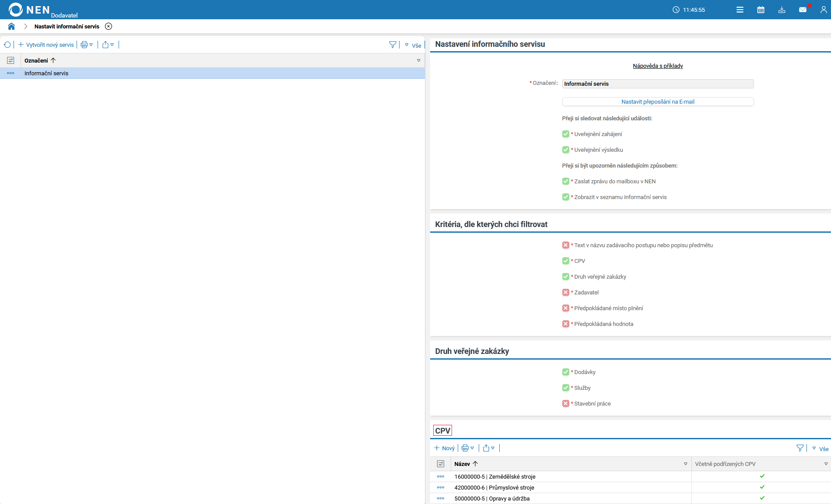The height and width of the screenshot is (504, 831).
Task: Click the filter funnel in CPV section
Action: pyautogui.click(x=800, y=448)
